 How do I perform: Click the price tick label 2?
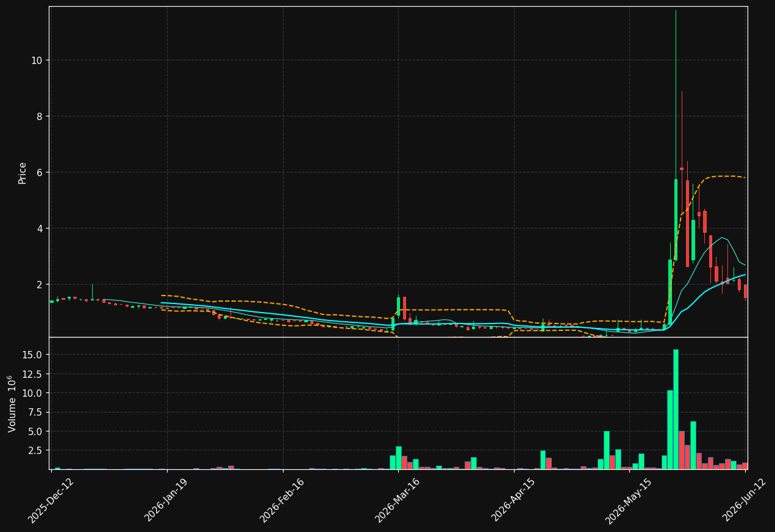pos(40,285)
